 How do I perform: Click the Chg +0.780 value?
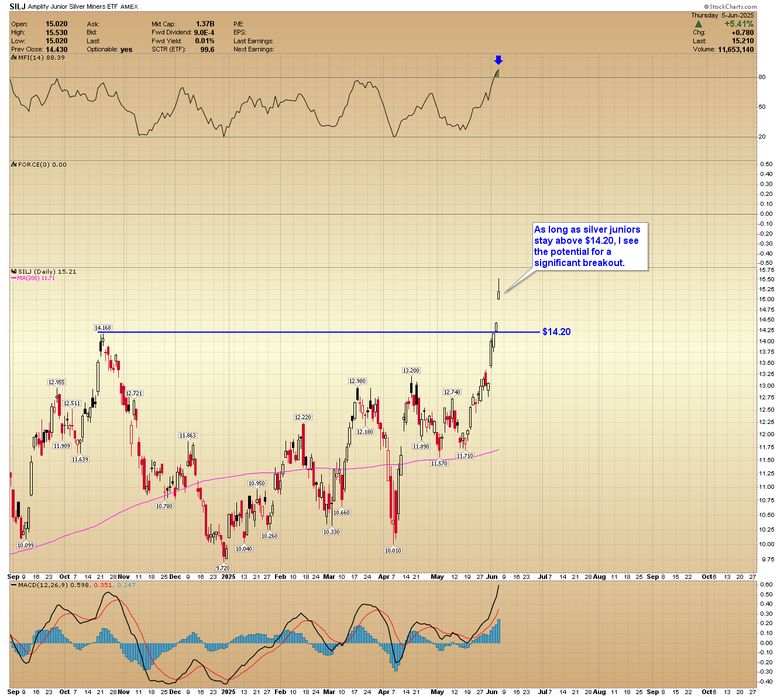pyautogui.click(x=743, y=33)
